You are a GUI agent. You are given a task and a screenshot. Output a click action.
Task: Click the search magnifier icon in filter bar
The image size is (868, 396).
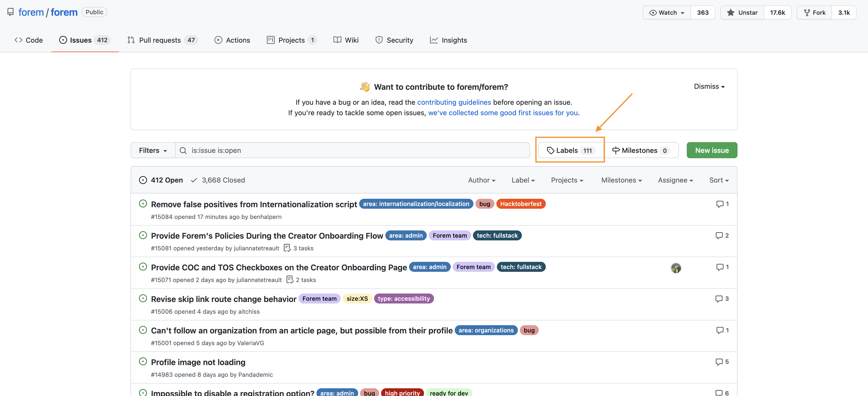[183, 151]
